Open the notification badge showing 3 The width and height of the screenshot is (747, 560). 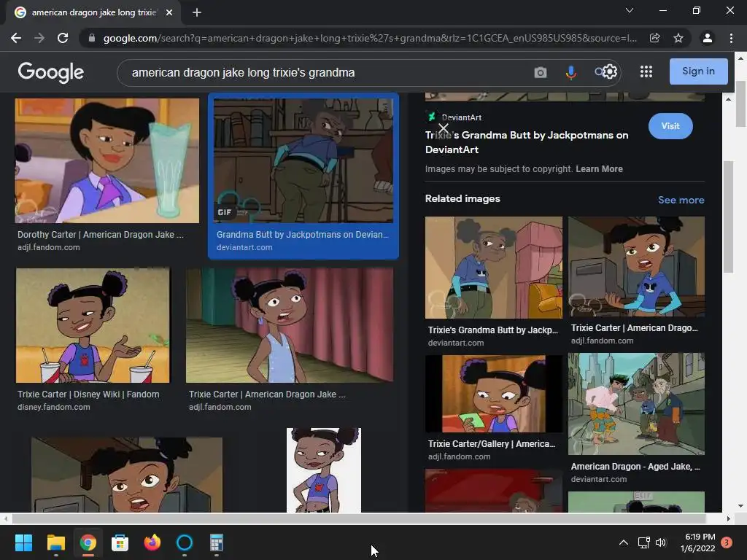[727, 542]
